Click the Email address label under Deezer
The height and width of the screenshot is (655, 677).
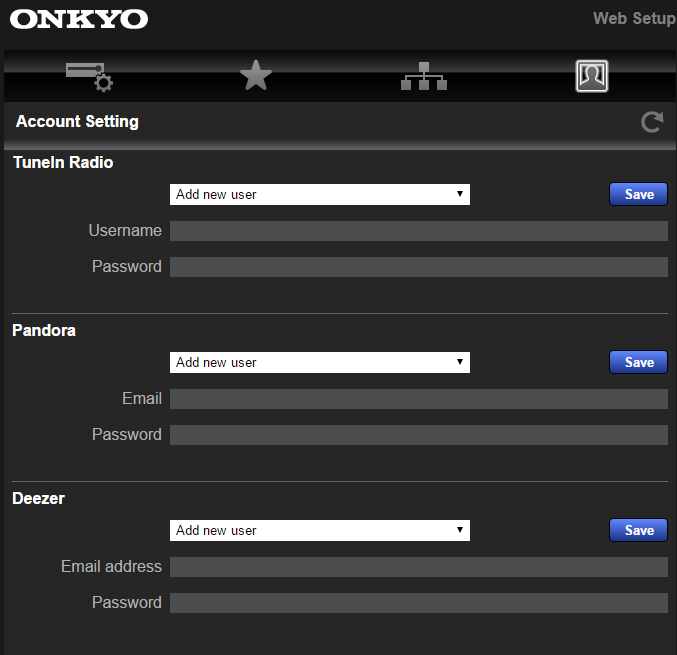point(111,566)
